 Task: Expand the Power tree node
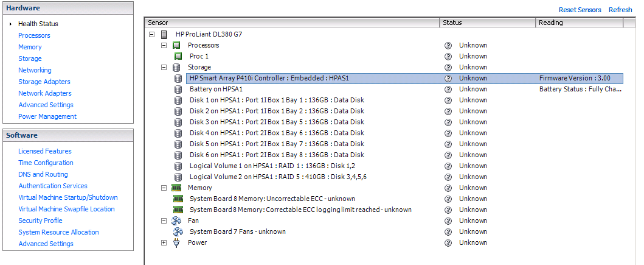(x=164, y=242)
